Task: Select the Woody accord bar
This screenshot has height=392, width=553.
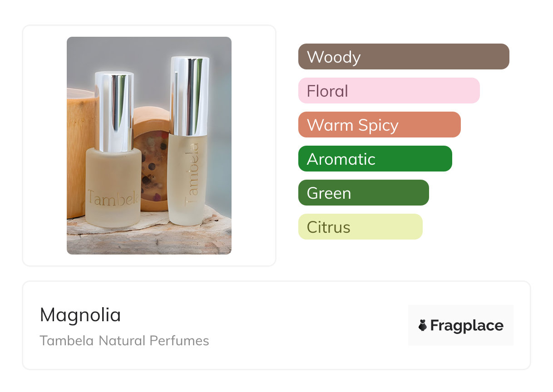Action: click(x=403, y=57)
